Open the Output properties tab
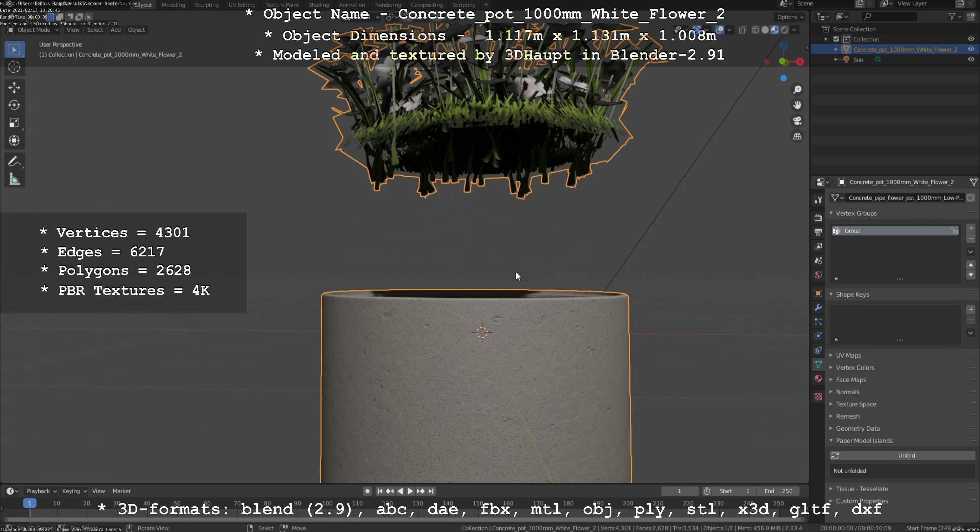The width and height of the screenshot is (980, 532). pos(818,232)
